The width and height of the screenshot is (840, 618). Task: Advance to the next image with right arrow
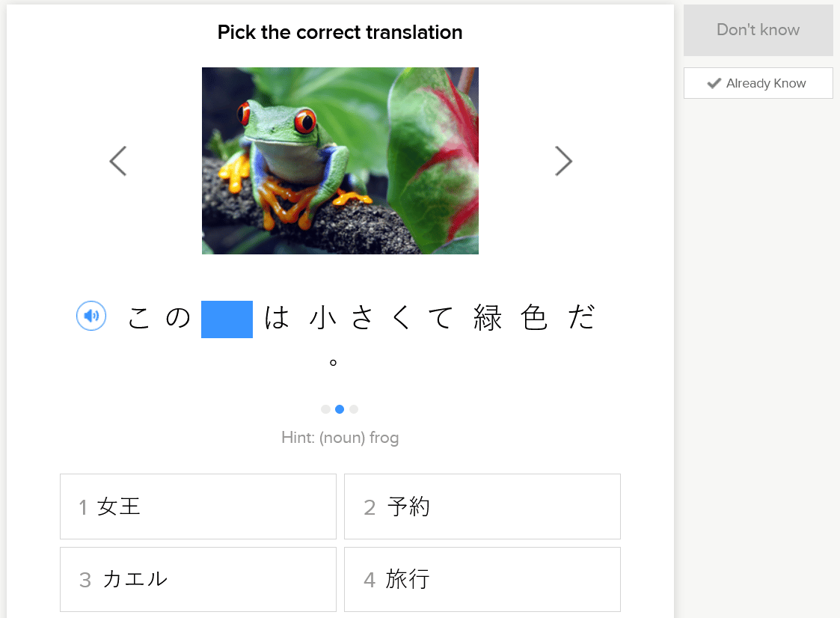563,161
